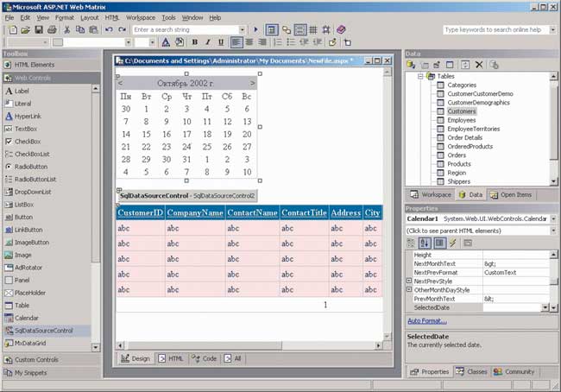The height and width of the screenshot is (392, 561).
Task: Select the Orders table in tree
Action: [457, 155]
